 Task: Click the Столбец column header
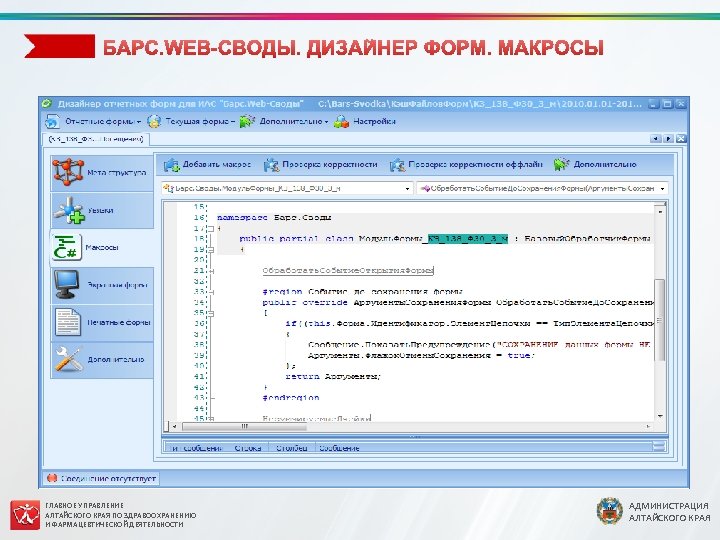(x=292, y=448)
